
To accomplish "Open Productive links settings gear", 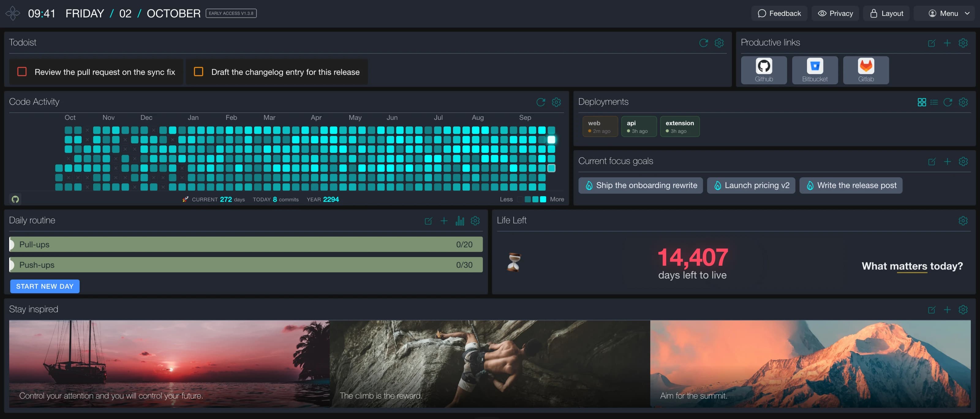I will (963, 43).
